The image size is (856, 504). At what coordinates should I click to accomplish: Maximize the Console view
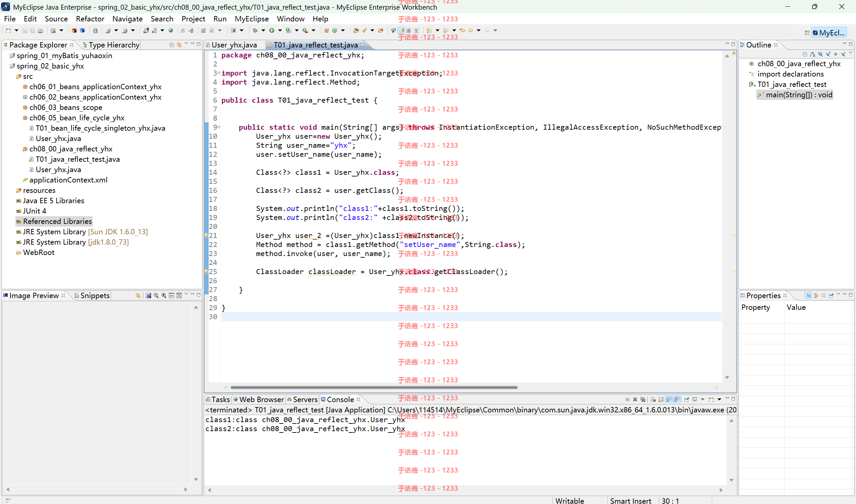tap(733, 398)
